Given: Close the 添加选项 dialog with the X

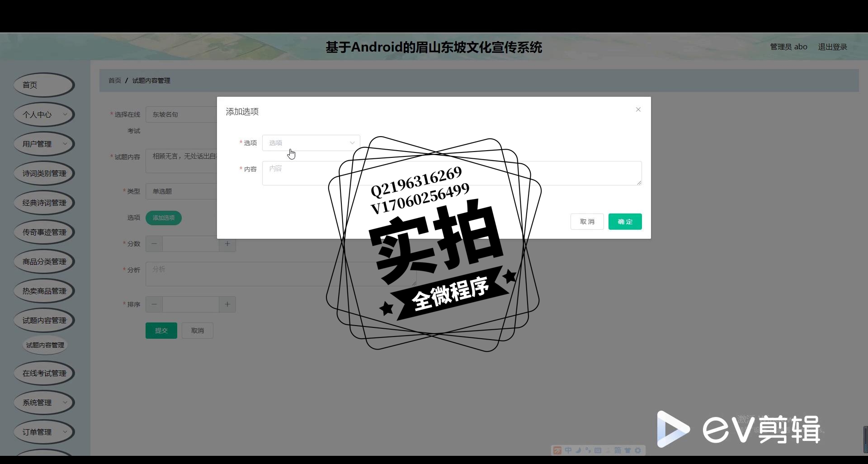Looking at the screenshot, I should coord(638,109).
